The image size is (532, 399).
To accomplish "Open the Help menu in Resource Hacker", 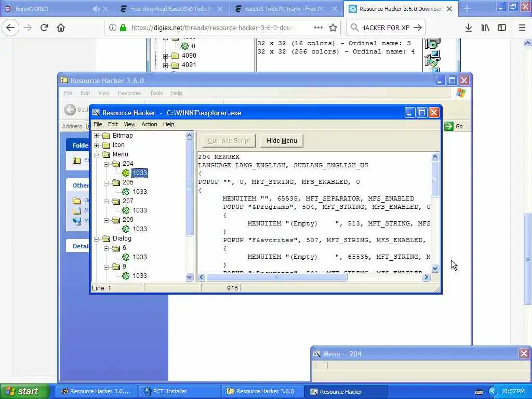I will 169,124.
